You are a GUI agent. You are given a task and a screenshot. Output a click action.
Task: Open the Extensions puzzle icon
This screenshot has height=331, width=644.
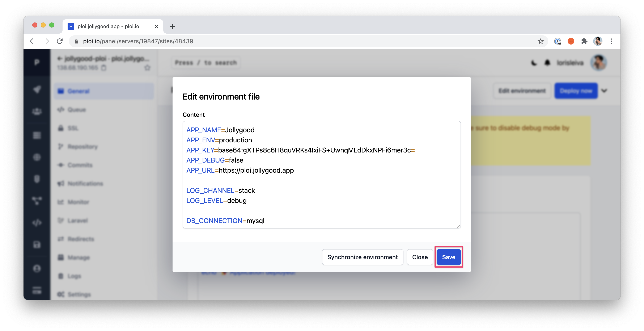tap(584, 41)
